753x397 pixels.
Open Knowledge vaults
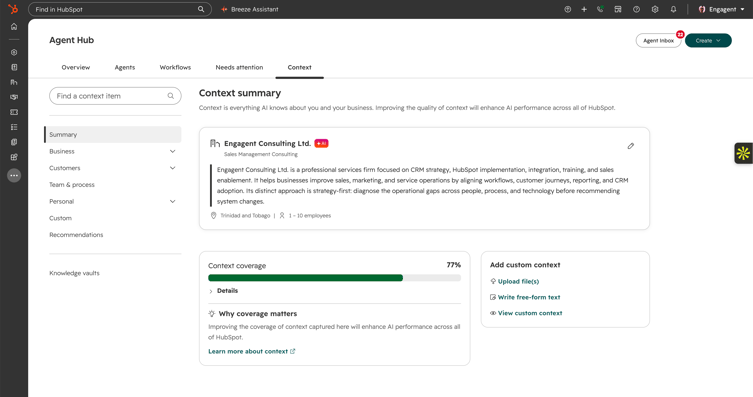[74, 273]
